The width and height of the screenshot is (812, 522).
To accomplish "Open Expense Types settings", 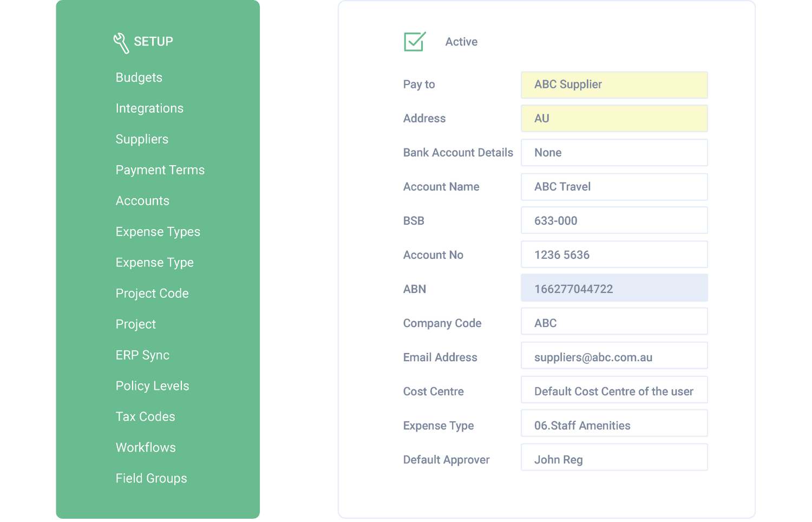I will [x=158, y=232].
